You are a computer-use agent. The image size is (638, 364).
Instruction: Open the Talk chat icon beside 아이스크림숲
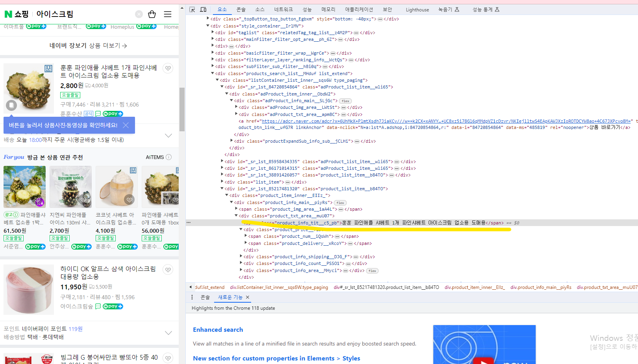click(98, 306)
